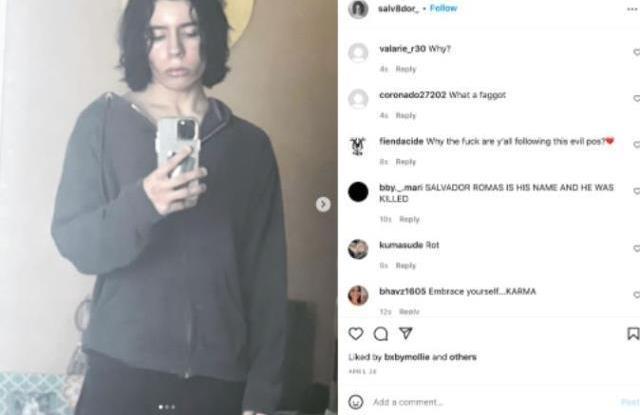The width and height of the screenshot is (640, 415).
Task: Like the comment by valarie_r30
Action: (636, 52)
